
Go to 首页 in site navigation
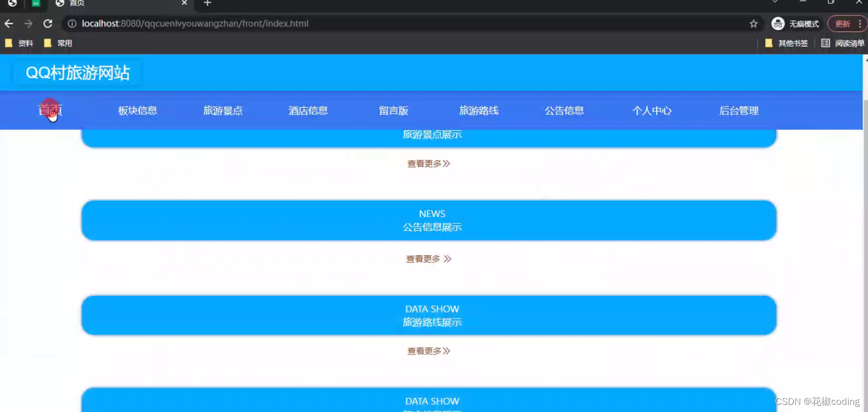click(50, 111)
